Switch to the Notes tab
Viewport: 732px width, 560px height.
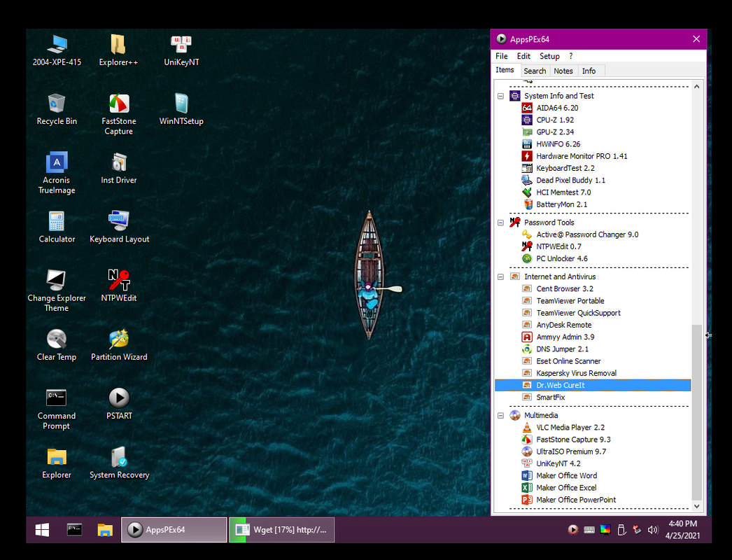click(563, 71)
